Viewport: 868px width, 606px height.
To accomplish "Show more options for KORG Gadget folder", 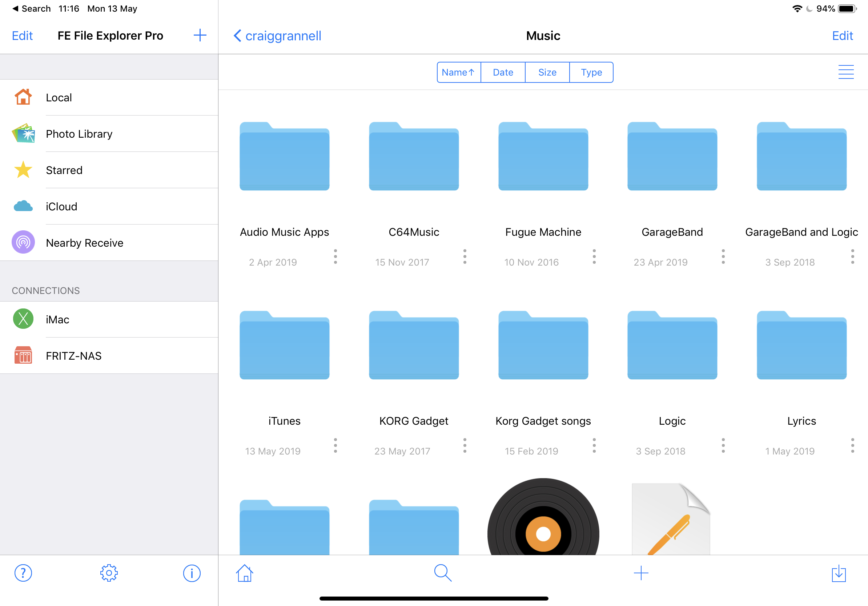I will [465, 445].
